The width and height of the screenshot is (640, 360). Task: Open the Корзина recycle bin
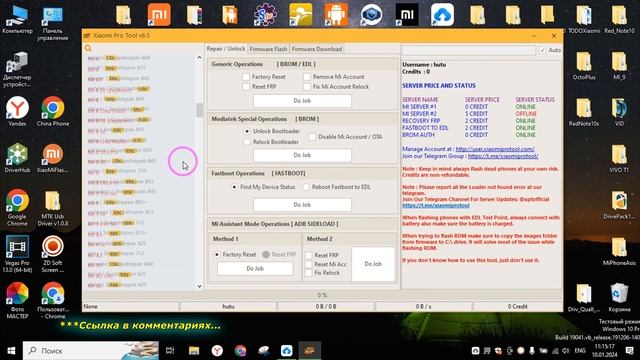pos(619,298)
